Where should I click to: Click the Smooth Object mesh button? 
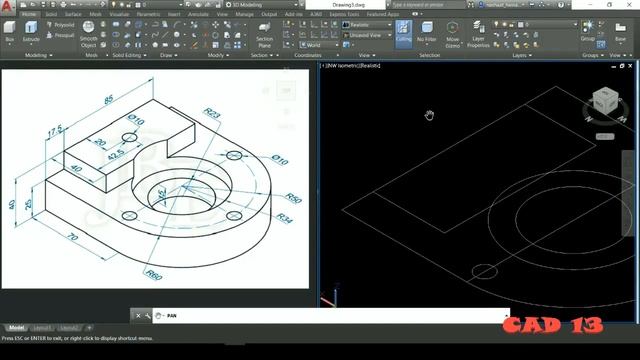(88, 34)
